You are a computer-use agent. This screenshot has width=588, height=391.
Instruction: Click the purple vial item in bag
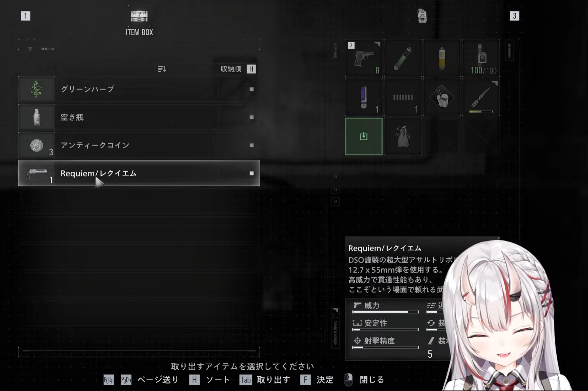[364, 97]
